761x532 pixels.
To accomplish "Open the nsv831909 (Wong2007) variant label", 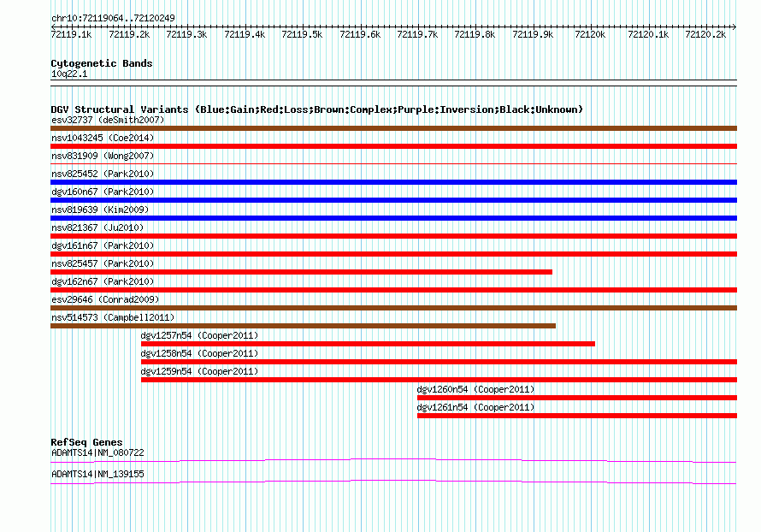I will (103, 156).
